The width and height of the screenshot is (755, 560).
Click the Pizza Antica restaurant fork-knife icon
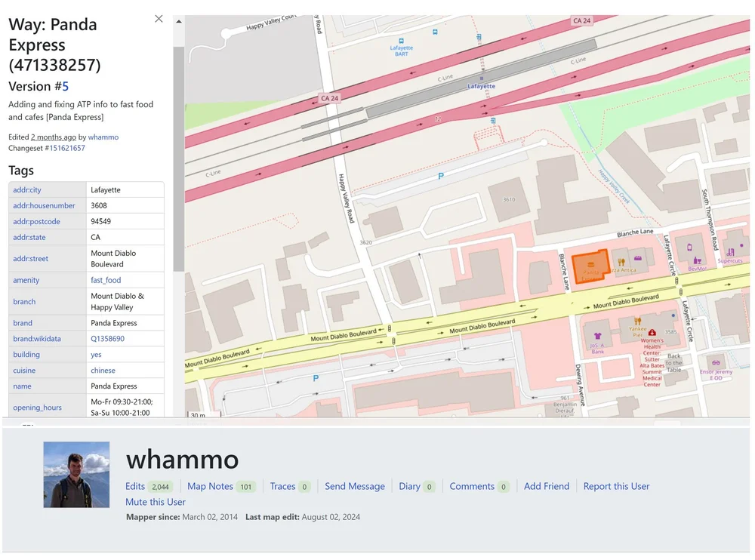pos(621,263)
